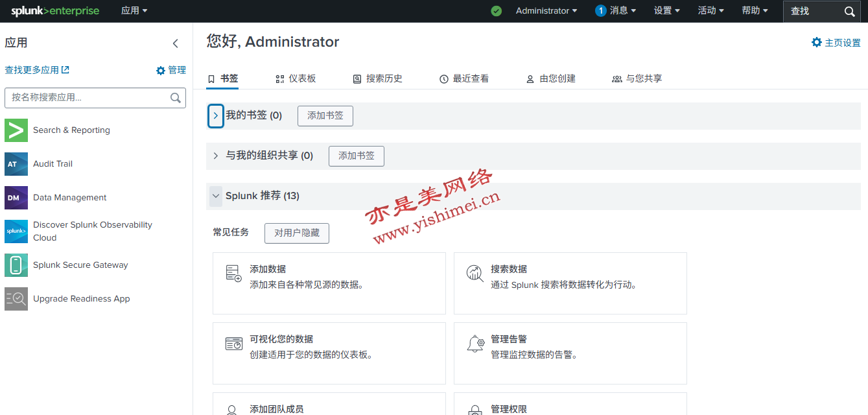Click the splunk>enterprise logo
This screenshot has width=868, height=415.
click(x=55, y=11)
